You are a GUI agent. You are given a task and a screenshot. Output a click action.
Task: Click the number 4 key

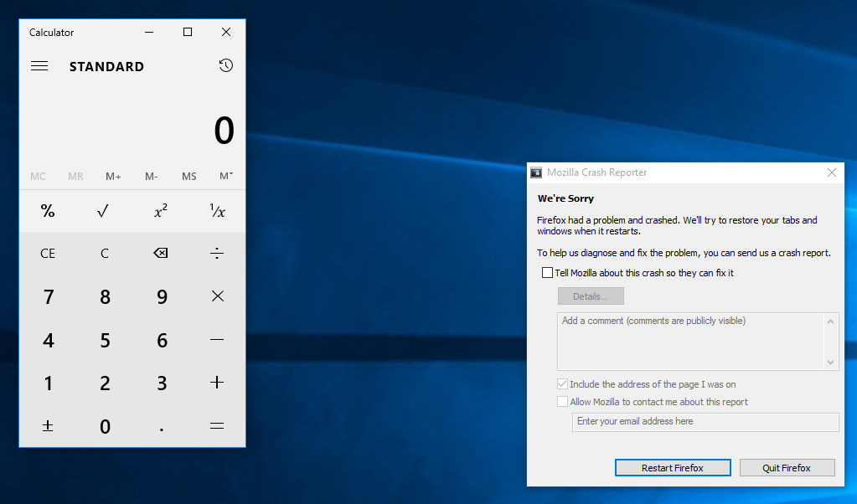point(48,340)
